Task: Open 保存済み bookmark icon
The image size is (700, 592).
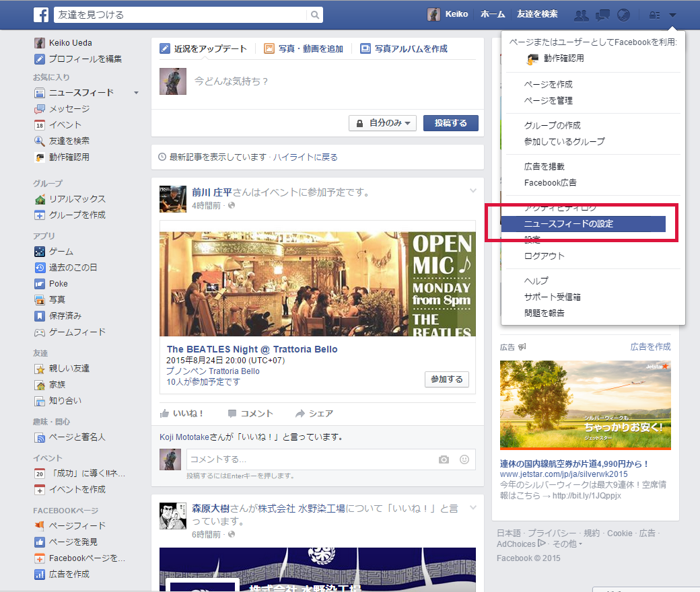Action: click(39, 316)
